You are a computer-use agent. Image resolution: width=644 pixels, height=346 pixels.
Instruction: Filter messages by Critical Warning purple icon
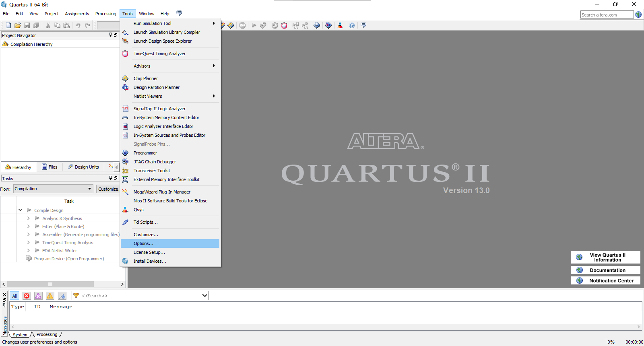click(38, 296)
